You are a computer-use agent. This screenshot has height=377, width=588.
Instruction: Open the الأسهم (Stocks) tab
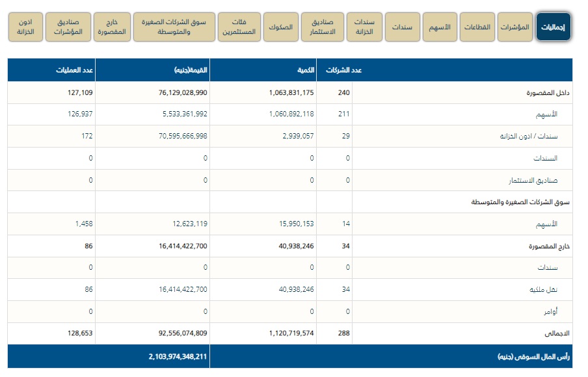(x=439, y=27)
